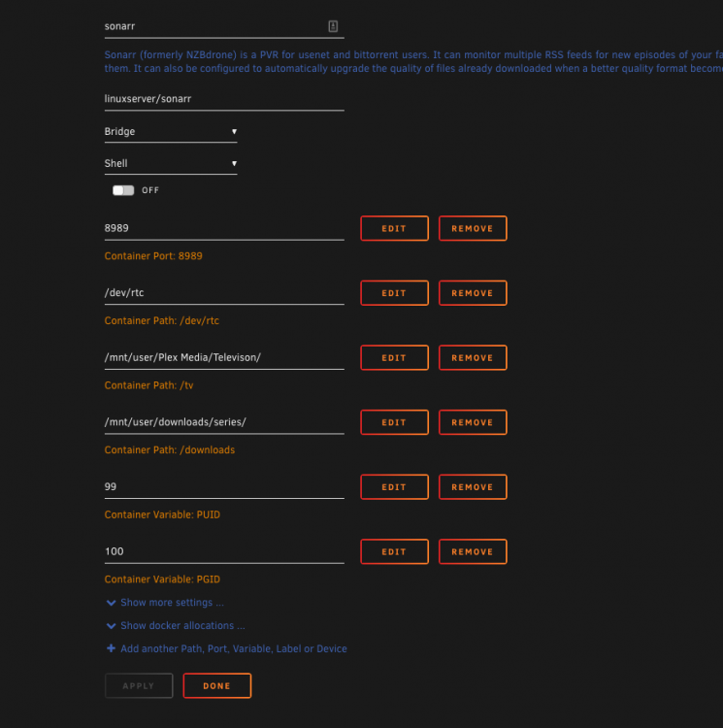Edit the Plex Media/Televison path
The image size is (723, 728).
394,357
